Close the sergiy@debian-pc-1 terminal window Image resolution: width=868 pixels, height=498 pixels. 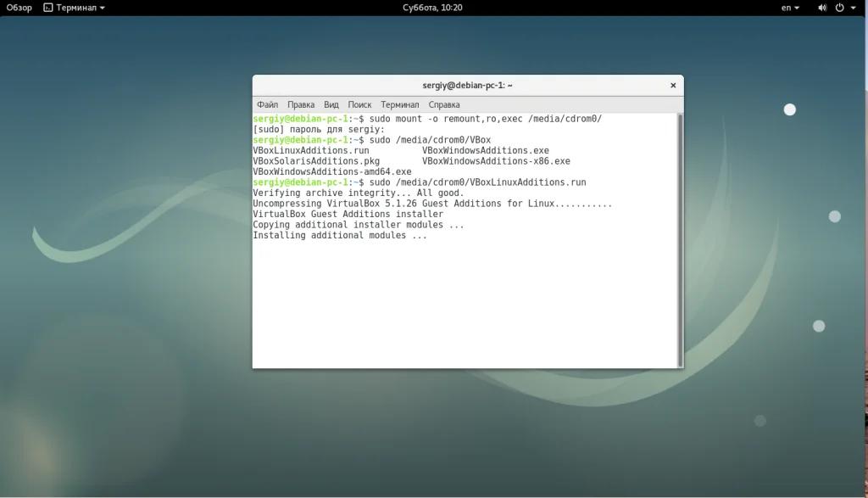tap(673, 86)
